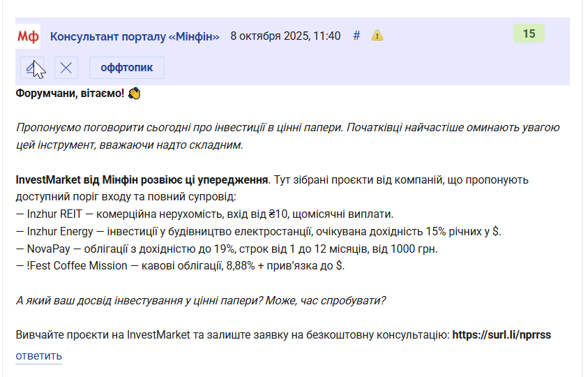The height and width of the screenshot is (377, 588).
Task: Click the X delete post icon
Action: pyautogui.click(x=66, y=68)
